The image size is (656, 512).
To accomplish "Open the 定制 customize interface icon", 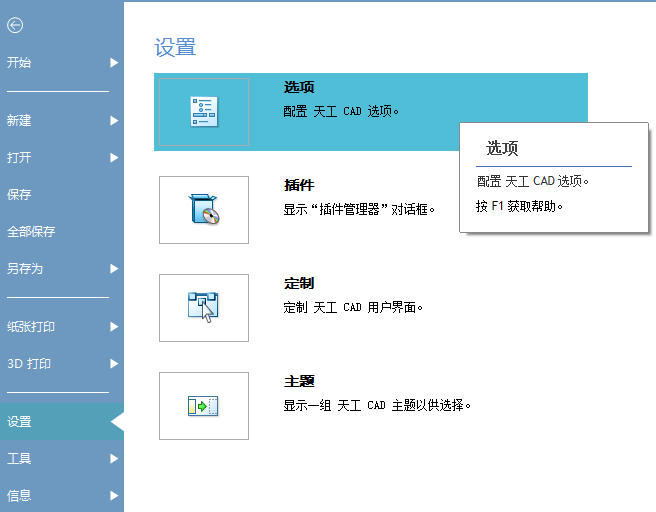I will tap(204, 307).
